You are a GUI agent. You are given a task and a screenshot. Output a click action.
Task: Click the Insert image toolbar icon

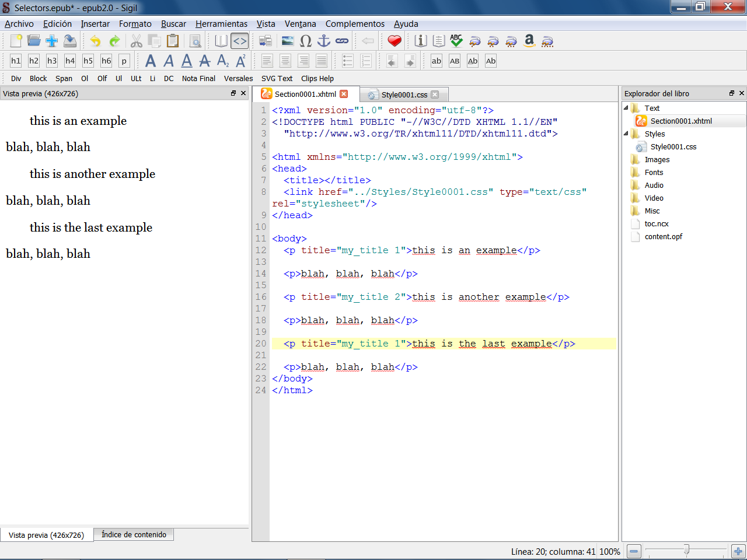click(x=288, y=41)
